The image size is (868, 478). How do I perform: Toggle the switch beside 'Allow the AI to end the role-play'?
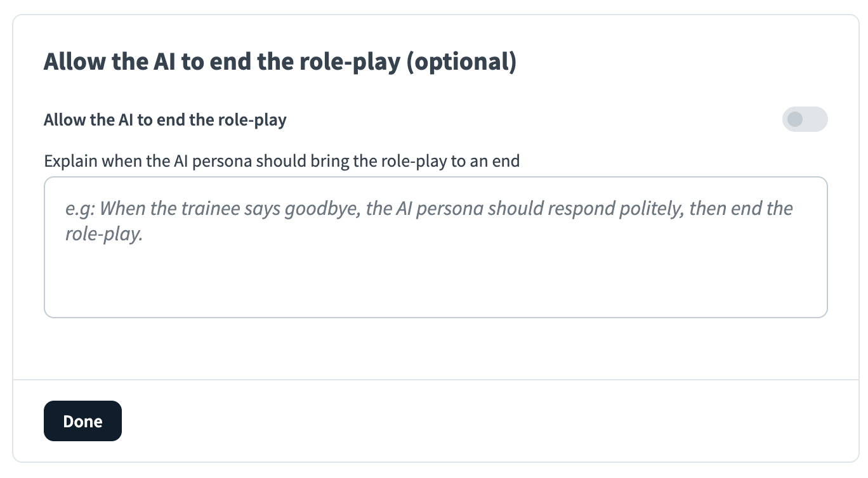click(x=805, y=119)
